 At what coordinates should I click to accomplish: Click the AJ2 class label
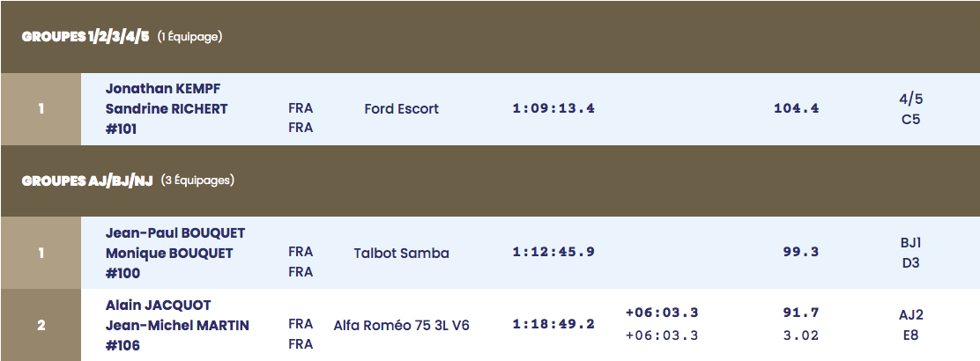coord(910,315)
